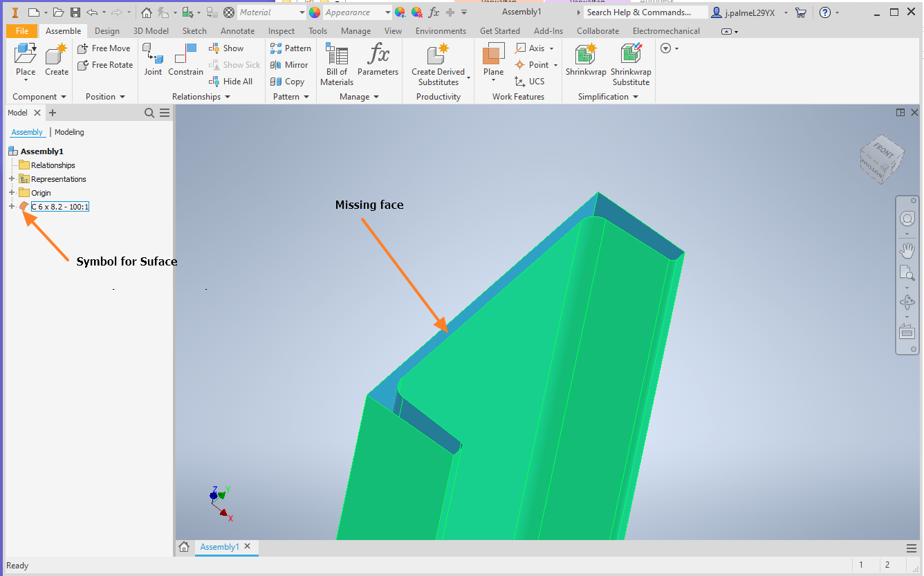Select the Pan tool in navigation bar

point(907,250)
